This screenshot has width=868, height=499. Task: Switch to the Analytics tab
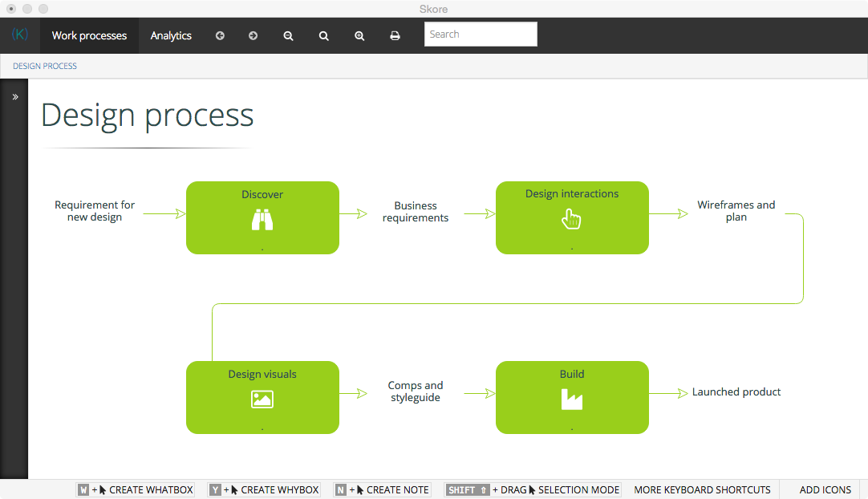[171, 35]
